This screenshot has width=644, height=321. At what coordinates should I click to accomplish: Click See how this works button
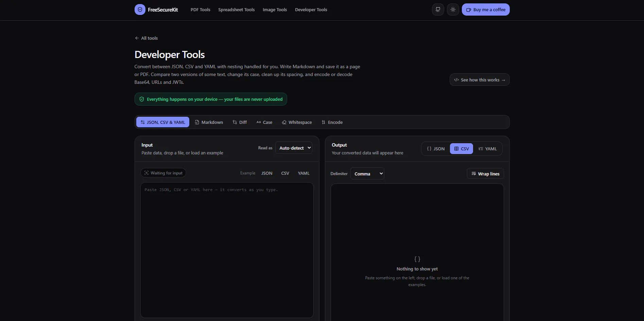[480, 80]
